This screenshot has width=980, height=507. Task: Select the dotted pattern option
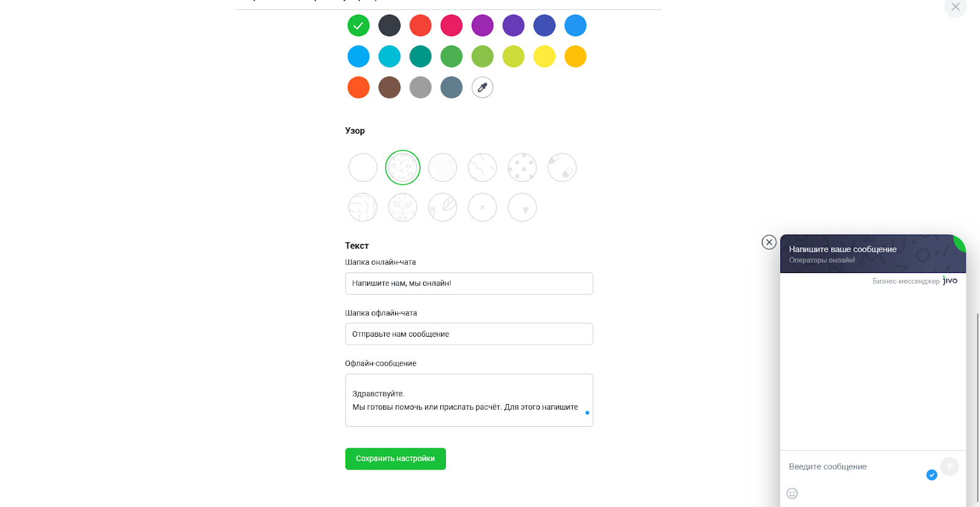click(x=522, y=168)
